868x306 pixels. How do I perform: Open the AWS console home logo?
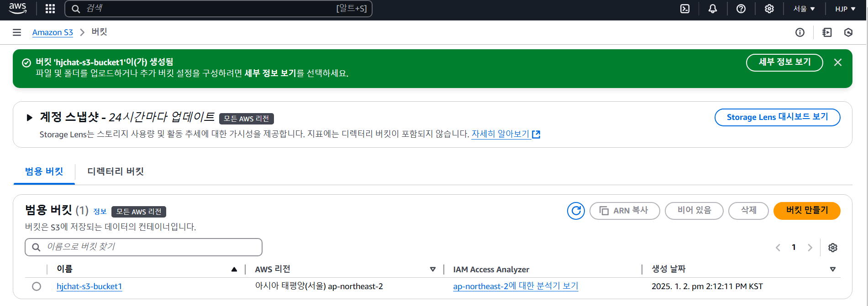17,8
